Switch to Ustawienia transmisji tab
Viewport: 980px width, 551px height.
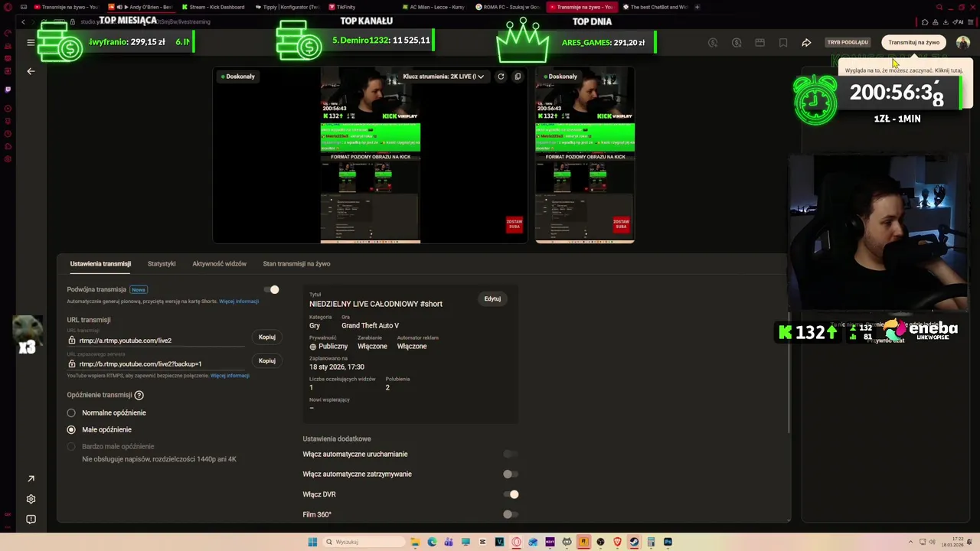tap(100, 263)
